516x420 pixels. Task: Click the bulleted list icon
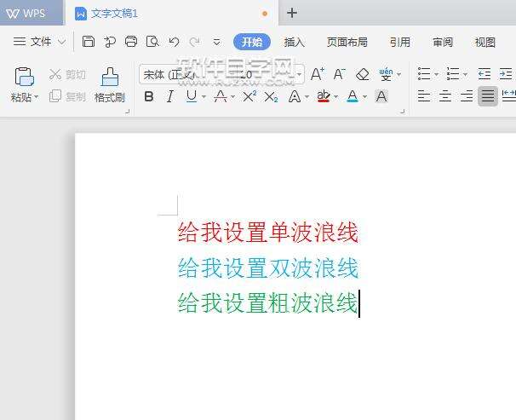[x=424, y=74]
